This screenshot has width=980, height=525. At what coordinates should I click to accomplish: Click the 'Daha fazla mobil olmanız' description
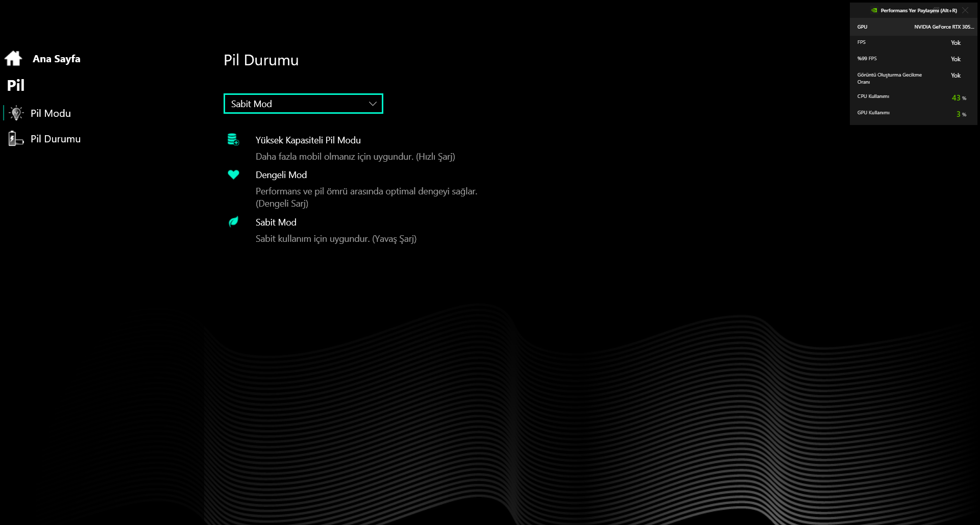(x=355, y=157)
